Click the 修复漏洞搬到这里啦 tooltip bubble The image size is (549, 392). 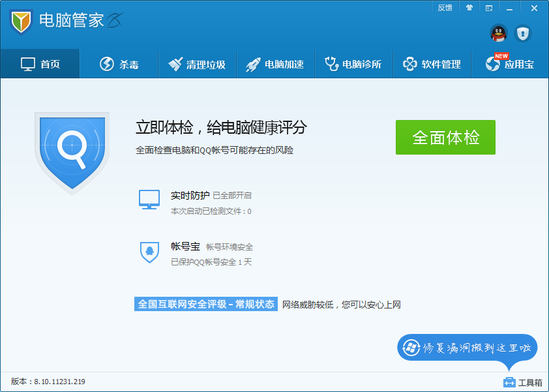[x=467, y=348]
